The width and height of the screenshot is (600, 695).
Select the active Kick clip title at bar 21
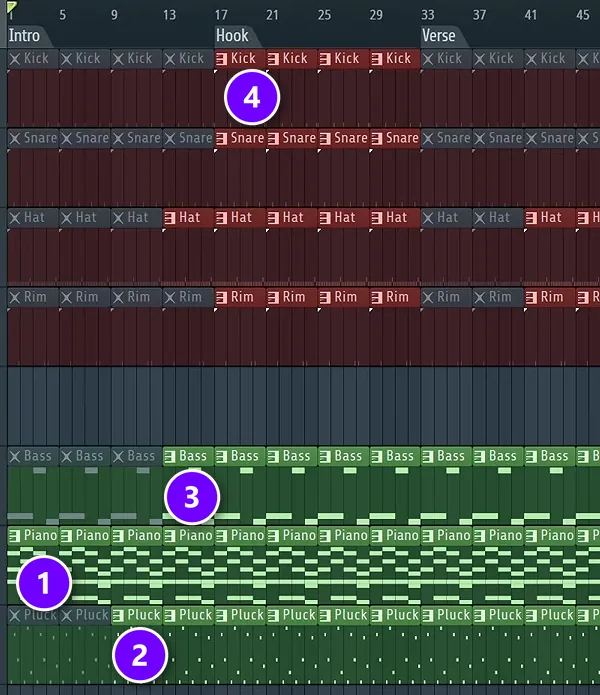tap(295, 59)
